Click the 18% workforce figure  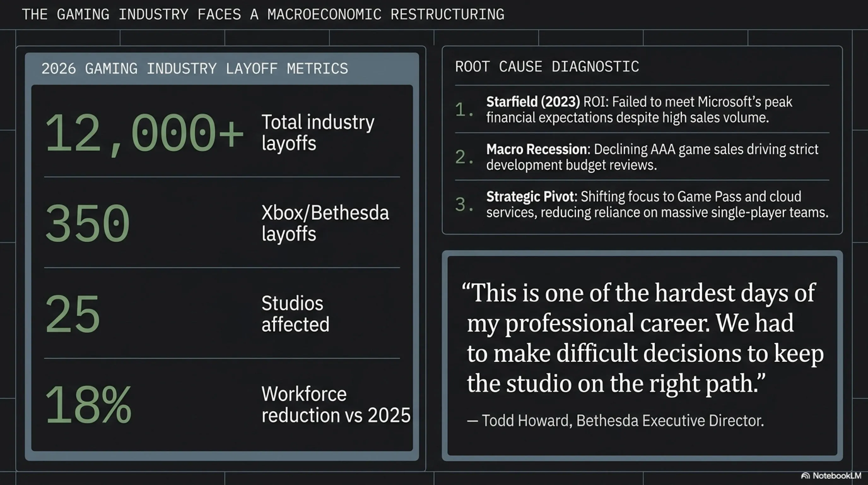pyautogui.click(x=88, y=405)
